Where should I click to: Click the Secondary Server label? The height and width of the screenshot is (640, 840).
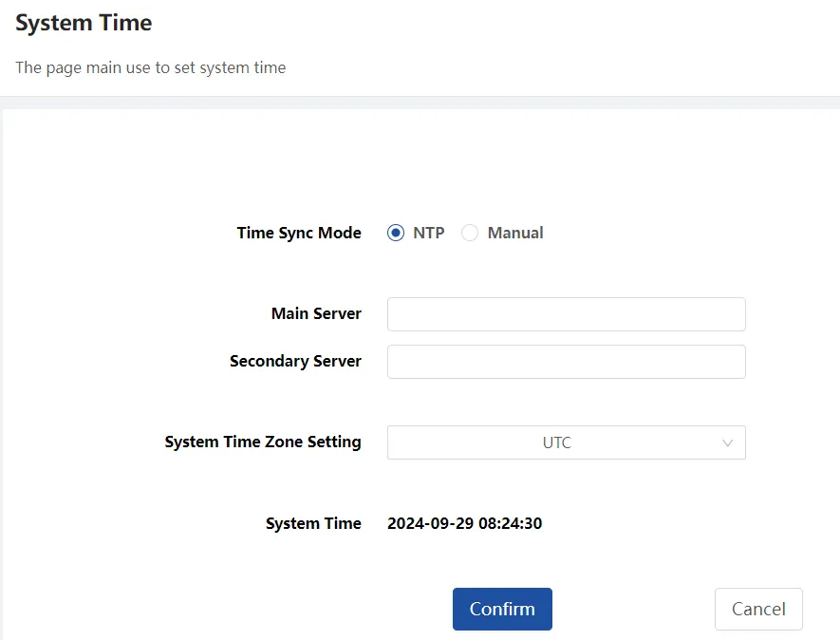pos(295,361)
